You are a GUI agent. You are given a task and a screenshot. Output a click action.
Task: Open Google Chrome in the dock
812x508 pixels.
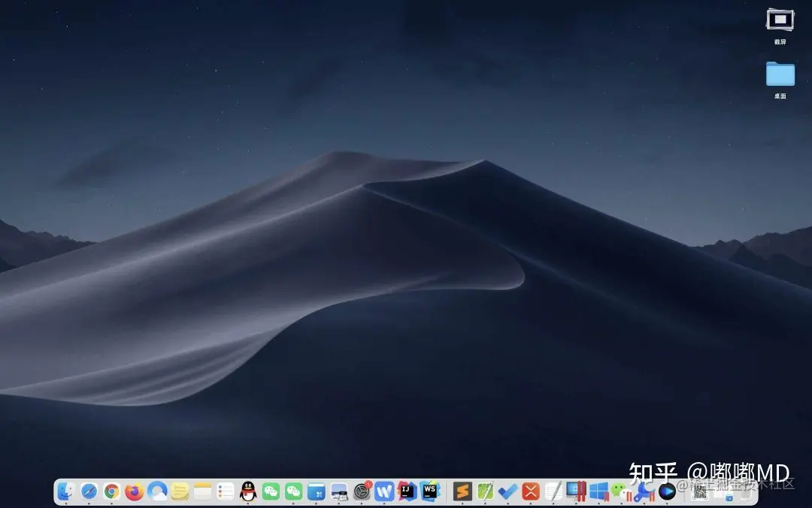point(111,491)
